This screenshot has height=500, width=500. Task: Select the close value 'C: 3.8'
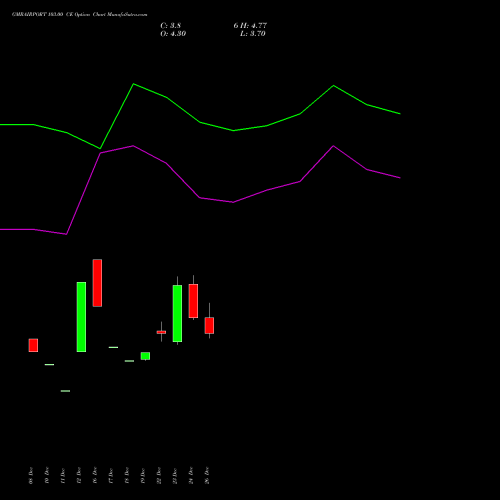click(x=171, y=26)
